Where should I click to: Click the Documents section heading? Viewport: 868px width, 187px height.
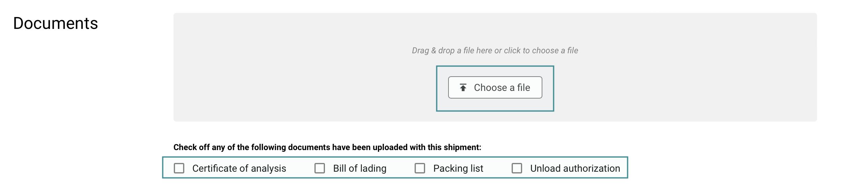(55, 23)
